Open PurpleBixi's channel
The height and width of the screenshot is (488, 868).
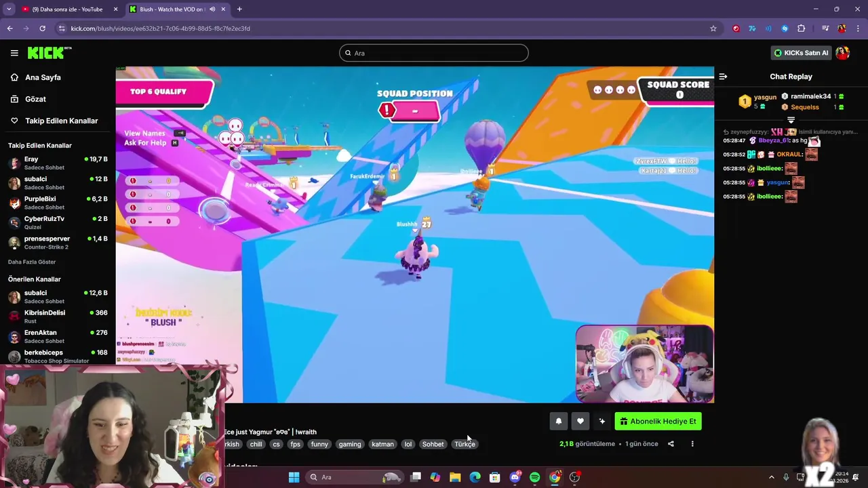pos(58,203)
